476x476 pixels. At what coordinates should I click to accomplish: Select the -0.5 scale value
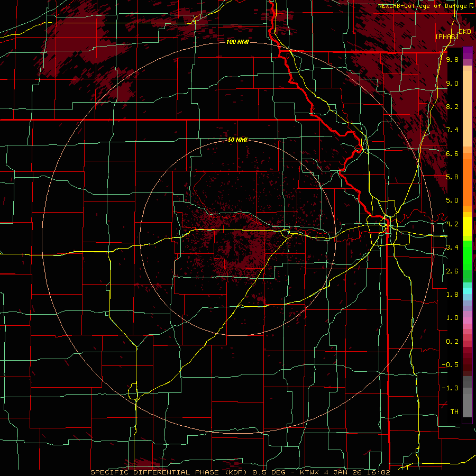(x=450, y=365)
